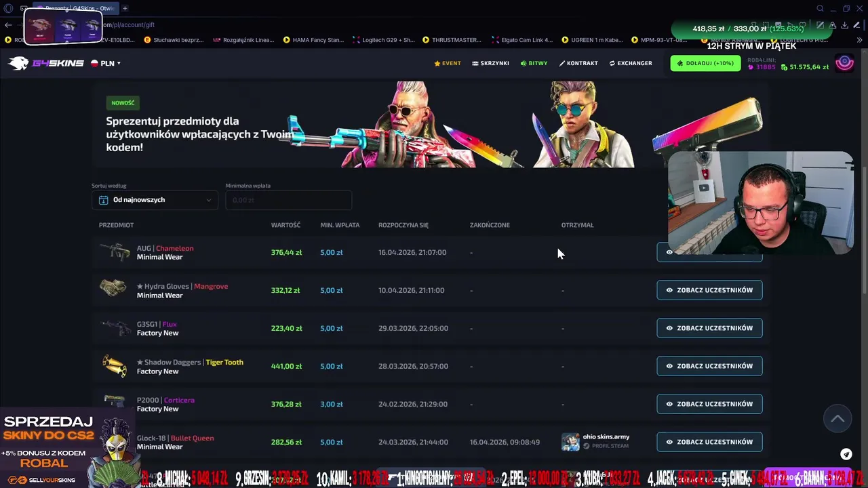Click the Shadow Daggers Tiger Tooth thumbnail
868x488 pixels.
pos(115,366)
